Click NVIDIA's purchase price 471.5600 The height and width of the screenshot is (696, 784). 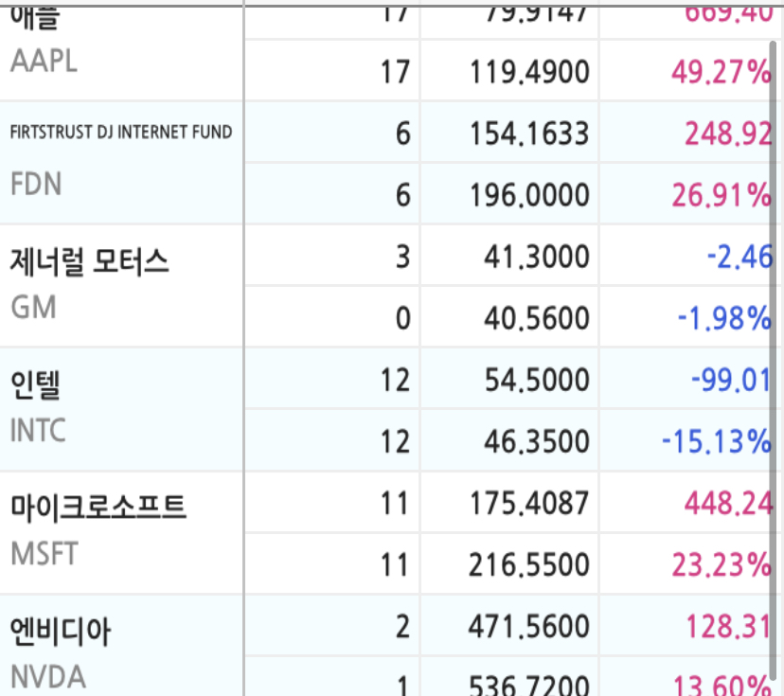click(x=529, y=626)
